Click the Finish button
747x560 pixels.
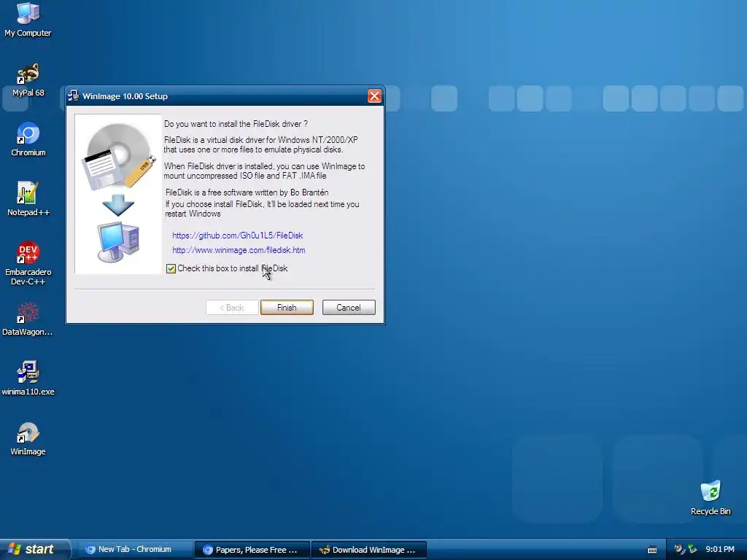tap(287, 308)
